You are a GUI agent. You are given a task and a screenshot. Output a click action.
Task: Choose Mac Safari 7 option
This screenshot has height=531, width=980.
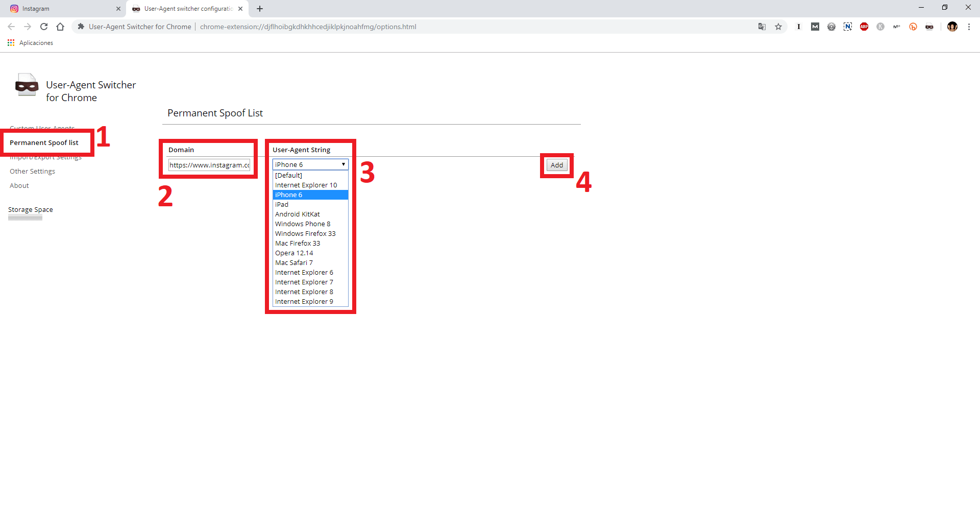[x=310, y=262]
